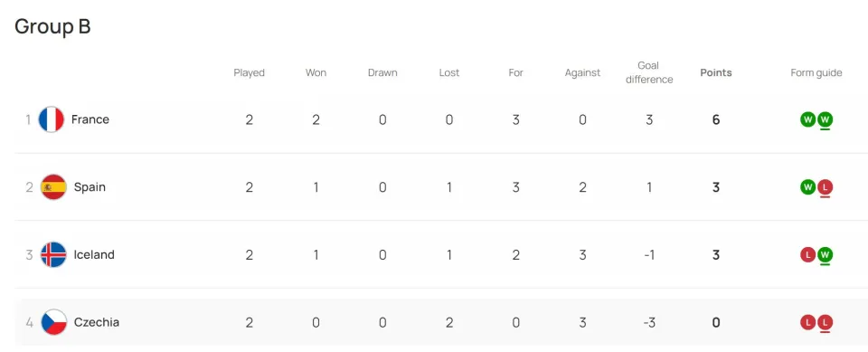Click the Iceland flag icon
868x352 pixels.
(x=53, y=255)
